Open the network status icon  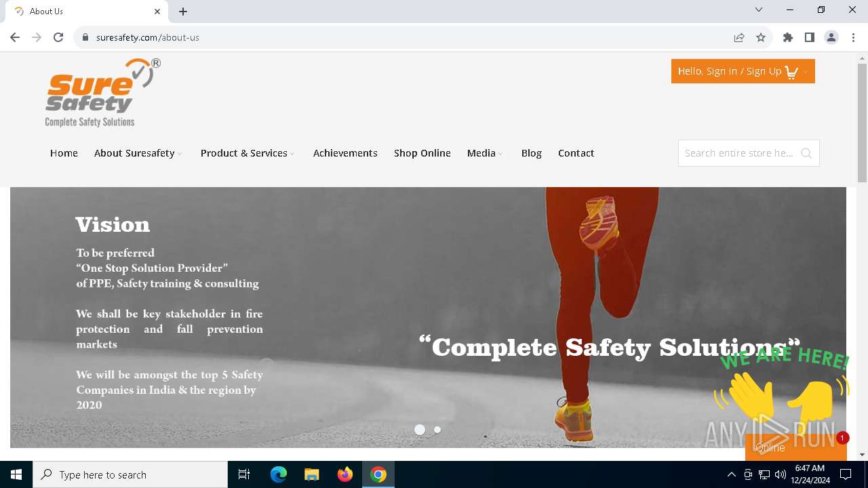point(764,474)
